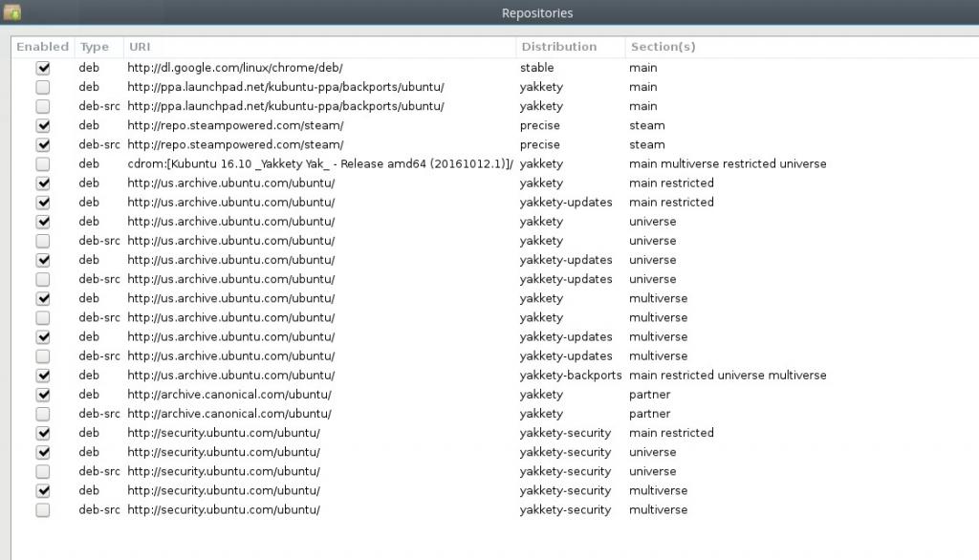Sort by the Section(s) column header
This screenshot has height=560, width=979.
coord(802,47)
